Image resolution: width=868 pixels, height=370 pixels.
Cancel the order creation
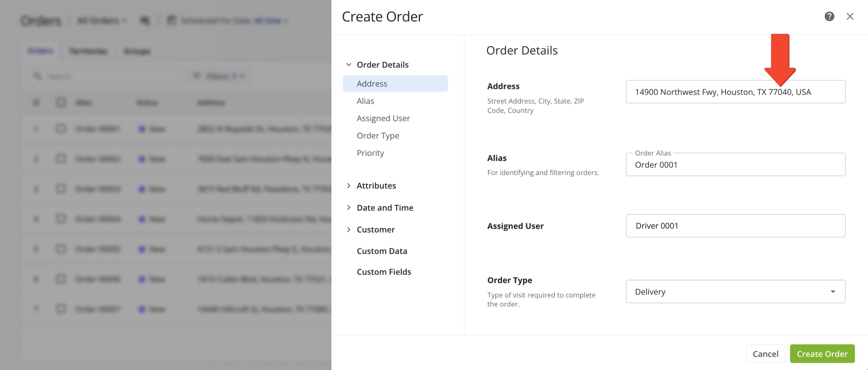click(765, 353)
